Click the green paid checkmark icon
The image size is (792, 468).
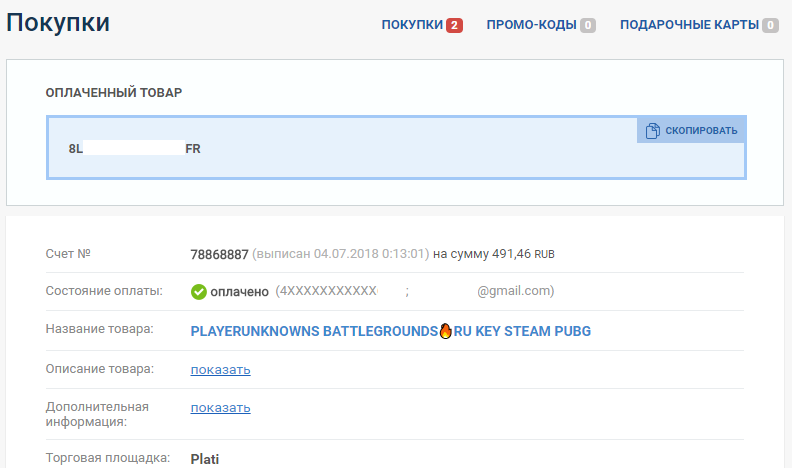pos(199,292)
